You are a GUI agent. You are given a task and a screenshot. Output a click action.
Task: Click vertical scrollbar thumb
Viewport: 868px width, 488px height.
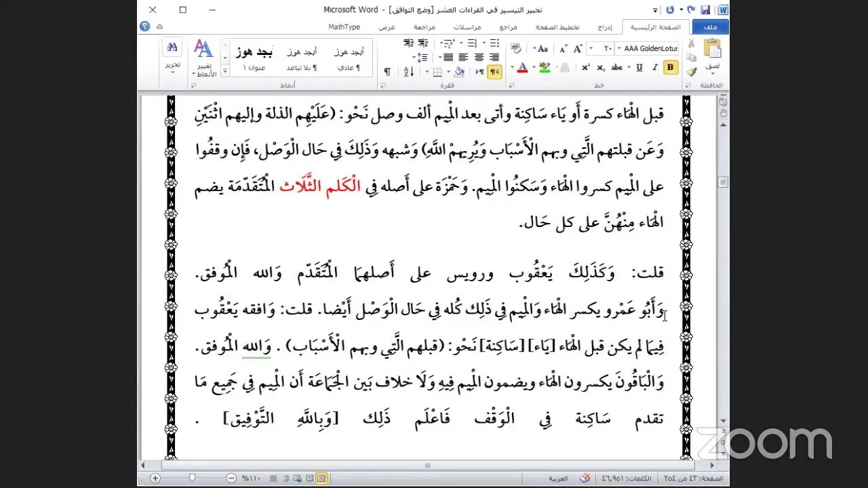click(x=724, y=182)
